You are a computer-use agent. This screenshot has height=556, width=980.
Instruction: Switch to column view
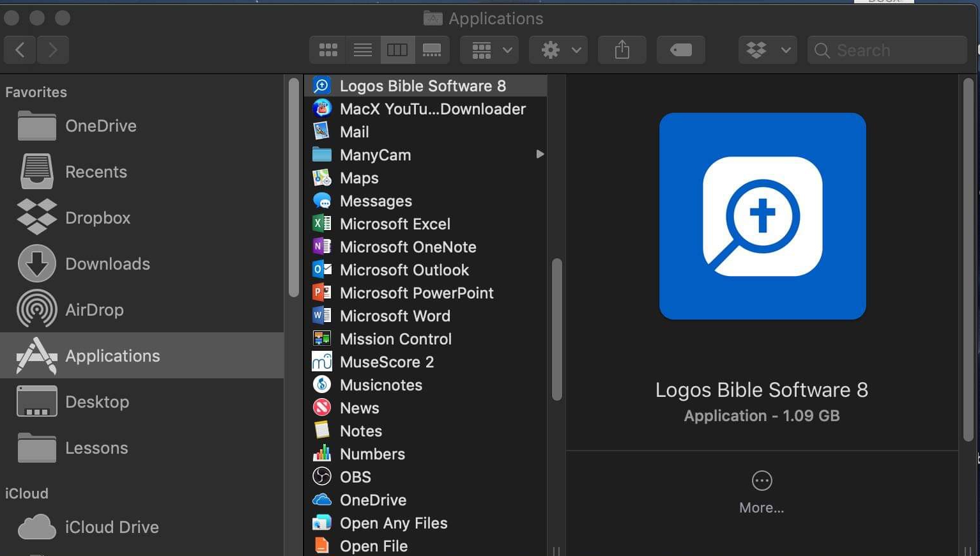[397, 50]
